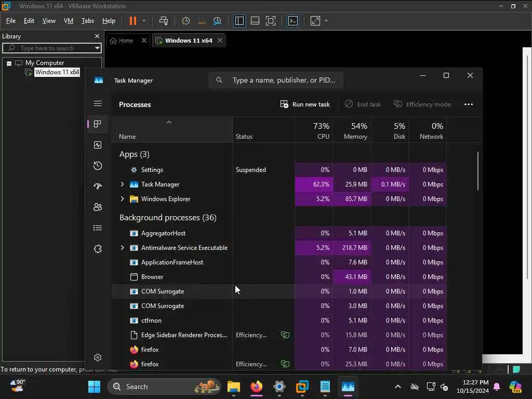Open Details page icon in sidebar

(98, 228)
